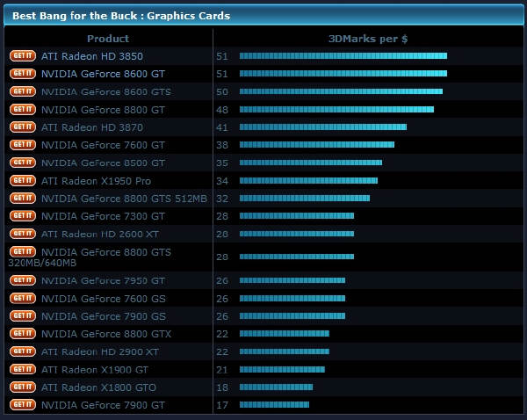Open the ATI Radeon HD 2600 XT link
Viewport: 527px width, 420px height.
(100, 234)
